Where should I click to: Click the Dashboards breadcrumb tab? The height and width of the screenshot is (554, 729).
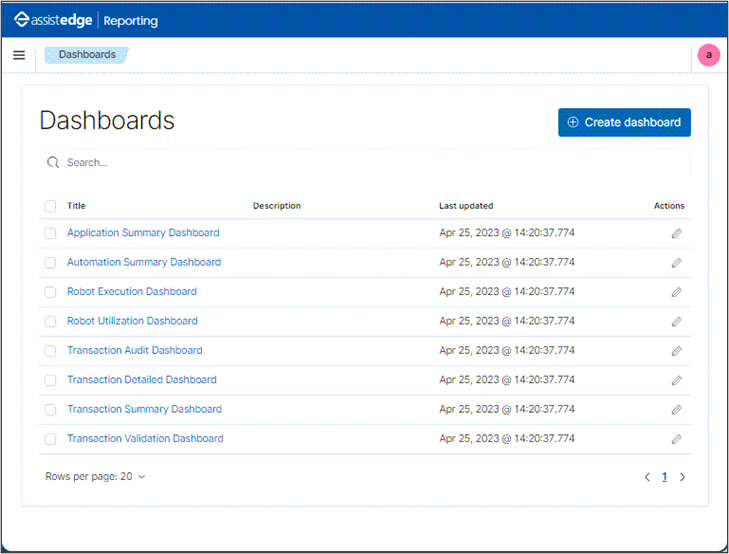(x=87, y=55)
